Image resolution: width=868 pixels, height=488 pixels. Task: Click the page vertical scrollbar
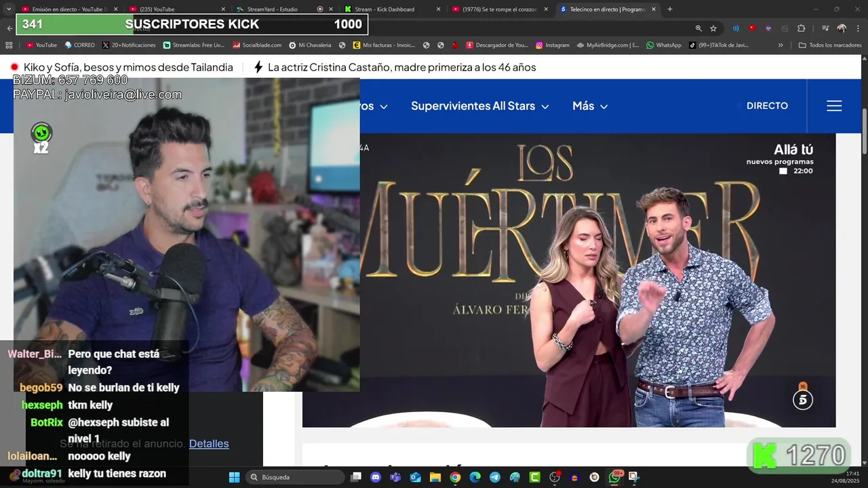click(x=864, y=130)
